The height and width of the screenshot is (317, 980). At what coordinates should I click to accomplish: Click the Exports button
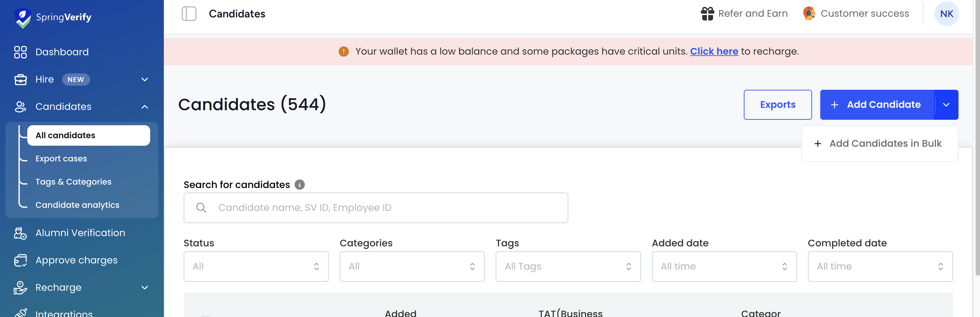tap(778, 104)
